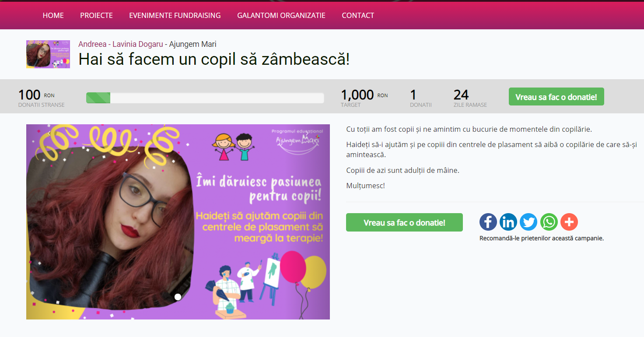This screenshot has width=644, height=337.
Task: Open EVENIMENTE FUNDRAISING page
Action: tap(175, 15)
